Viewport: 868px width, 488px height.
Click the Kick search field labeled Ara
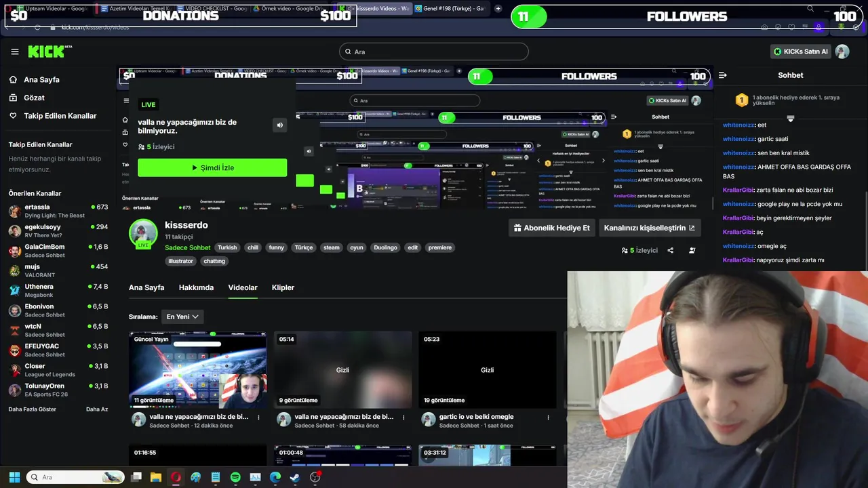(433, 52)
